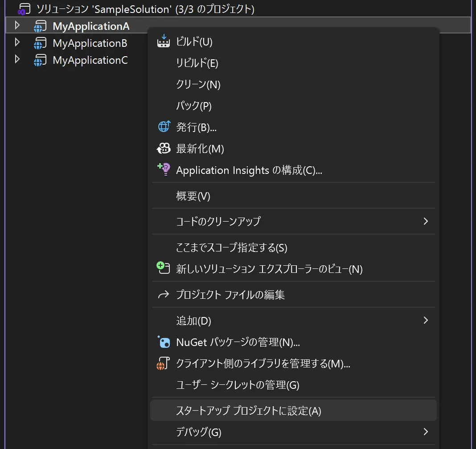Choose ここまでスコープ指定する(S)
The image size is (476, 449).
(x=293, y=247)
